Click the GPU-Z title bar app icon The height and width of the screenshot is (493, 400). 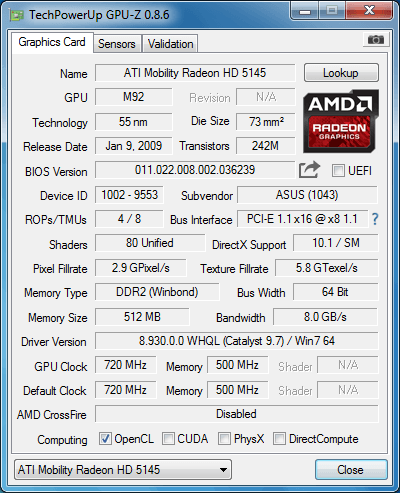click(x=17, y=15)
